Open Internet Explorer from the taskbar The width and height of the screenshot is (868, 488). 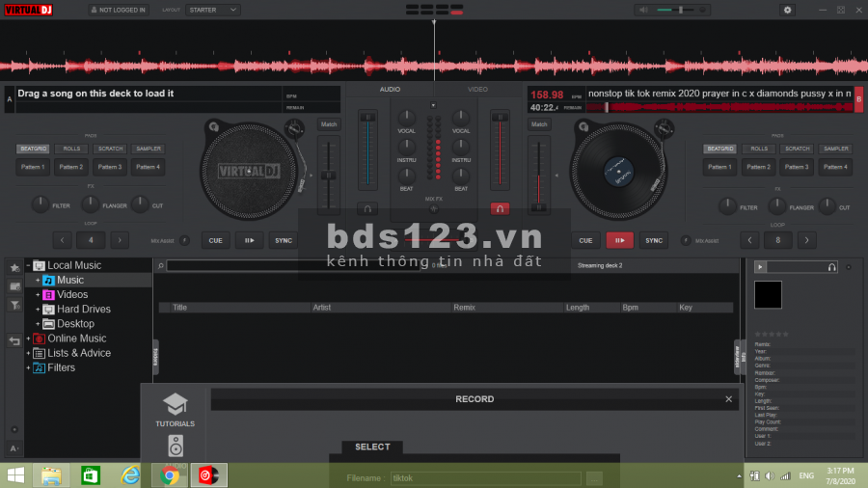point(130,475)
